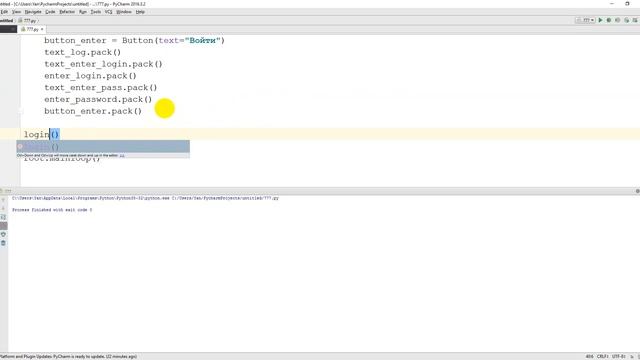Image resolution: width=640 pixels, height=360 pixels.
Task: Click the trash can icon in the Run panel
Action: [x=3, y=243]
